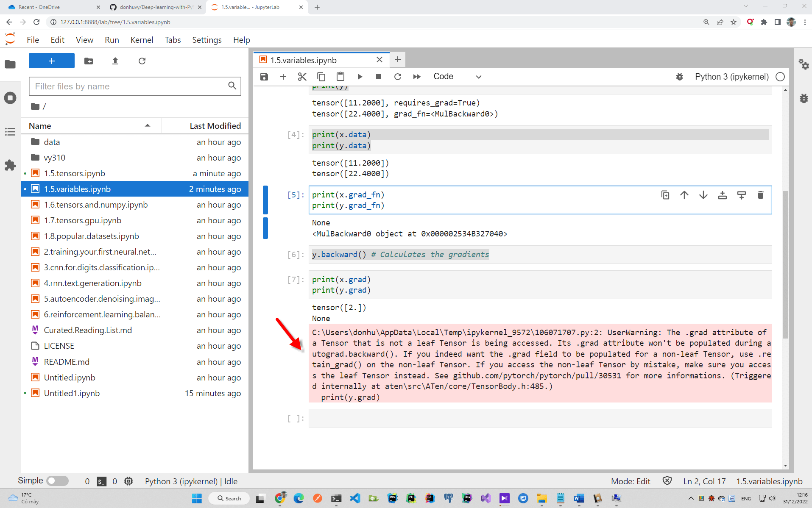Upload files to the file browser
Viewport: 812px width, 508px height.
115,61
